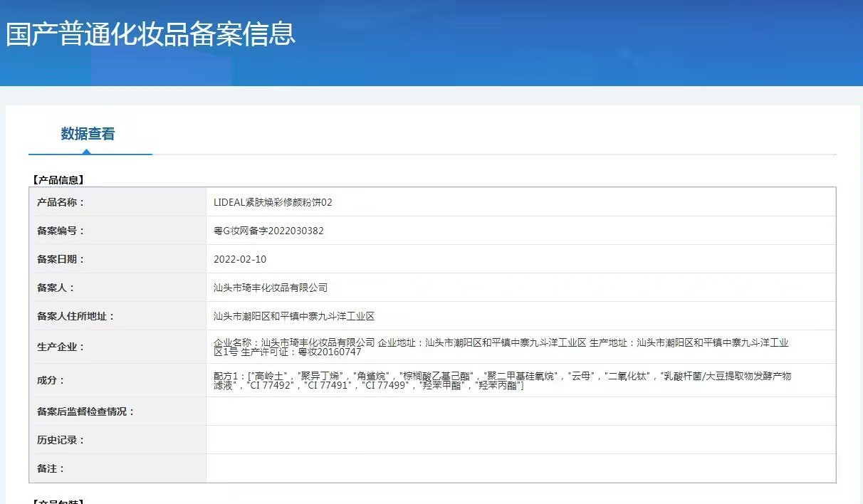Click the date value 2022-02-10
Image resolution: width=863 pixels, height=504 pixels.
[240, 259]
